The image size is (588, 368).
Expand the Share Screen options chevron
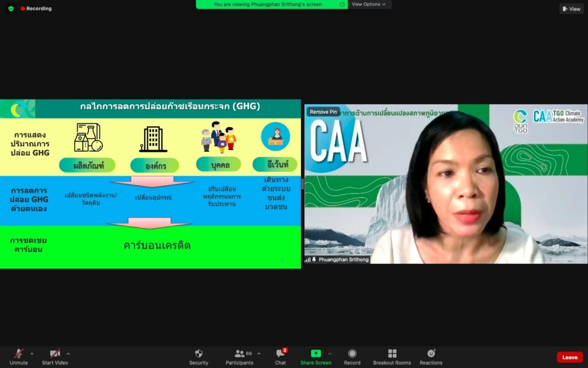tap(329, 355)
